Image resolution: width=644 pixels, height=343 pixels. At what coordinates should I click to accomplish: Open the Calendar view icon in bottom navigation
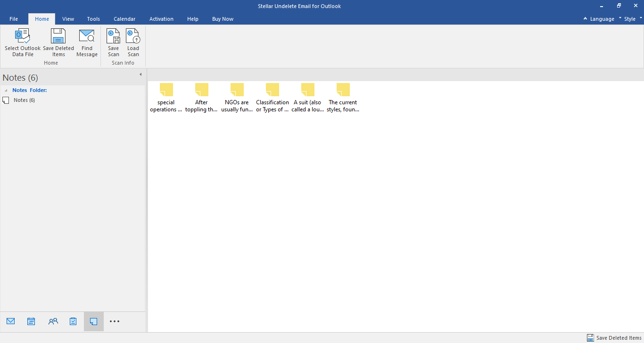(x=31, y=321)
